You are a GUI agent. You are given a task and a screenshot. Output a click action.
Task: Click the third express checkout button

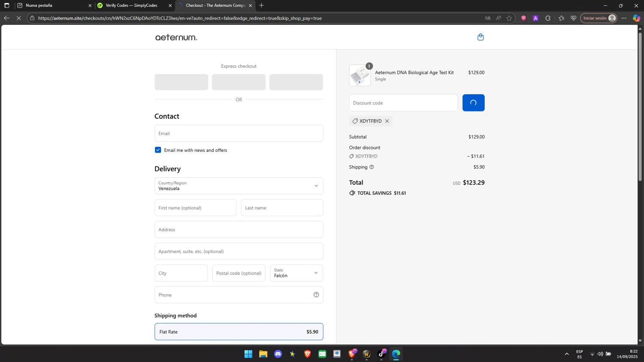pos(296,82)
